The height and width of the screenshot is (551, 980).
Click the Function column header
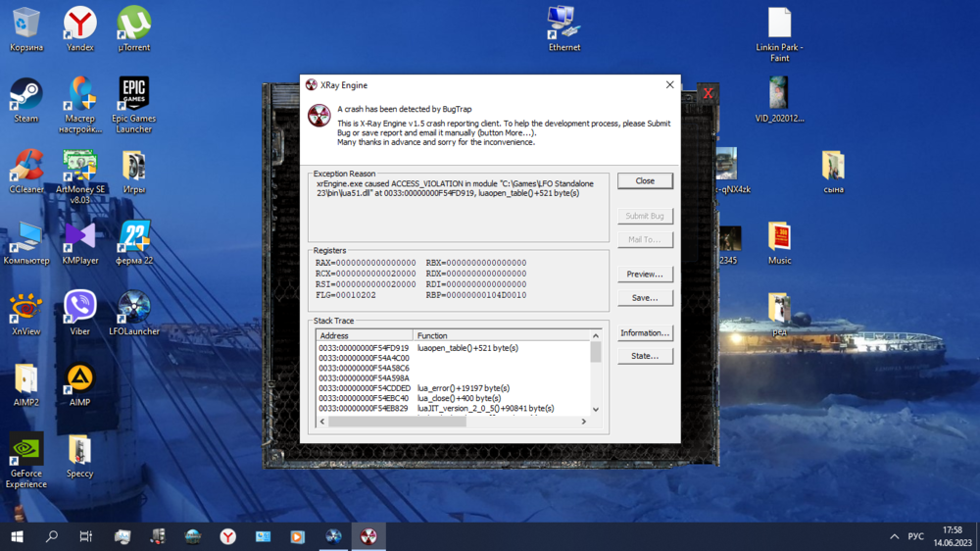[x=501, y=336]
